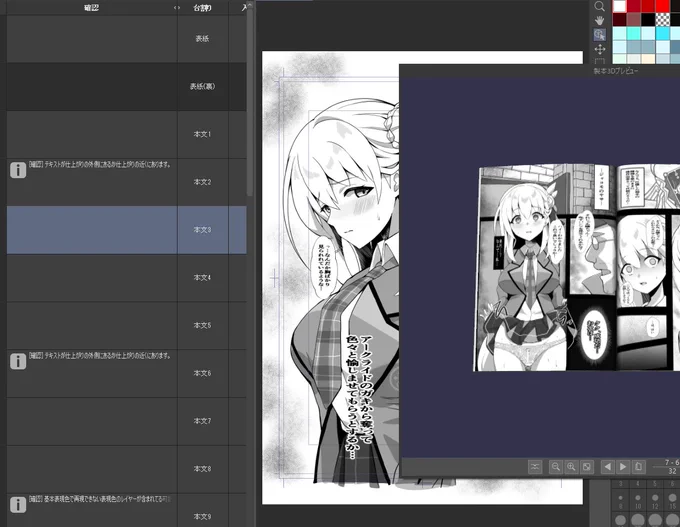
Task: Select the 本文8 page row
Action: coord(127,469)
